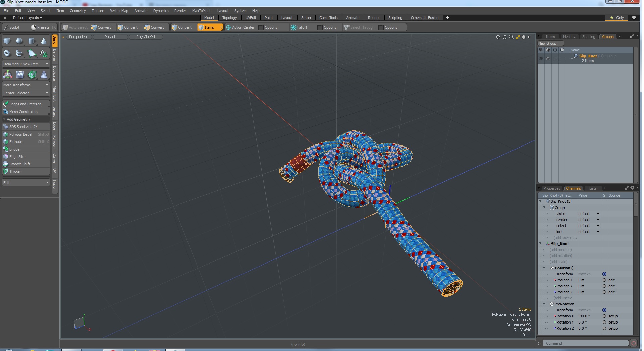
Task: Open Mesh Constraints
Action: pos(26,112)
